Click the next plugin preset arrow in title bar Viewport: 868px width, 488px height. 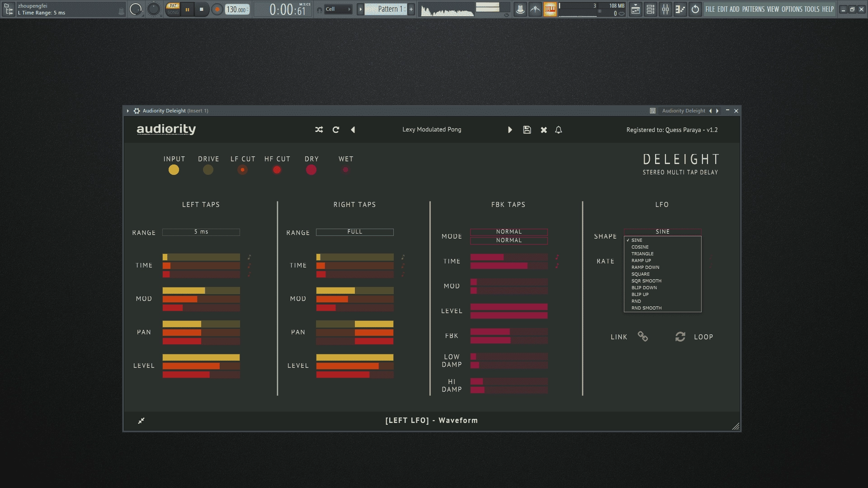click(717, 111)
